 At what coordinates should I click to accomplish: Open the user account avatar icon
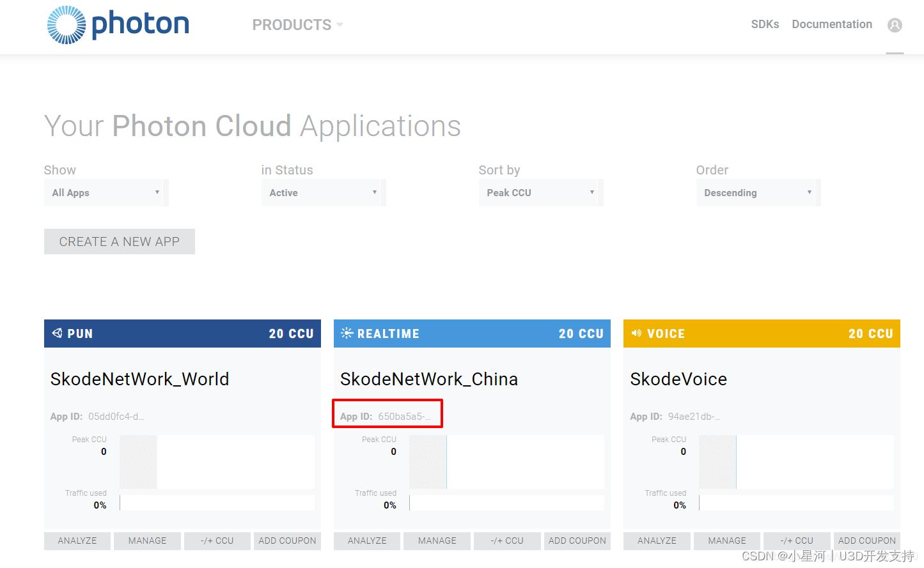tap(895, 25)
